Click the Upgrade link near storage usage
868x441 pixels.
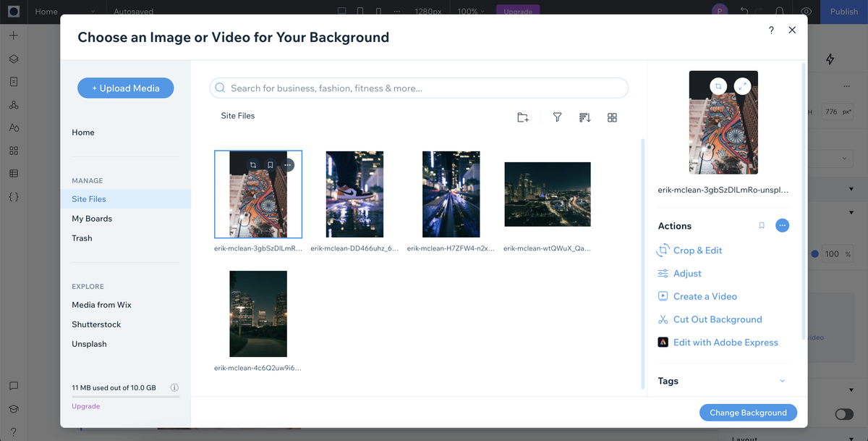[85, 406]
